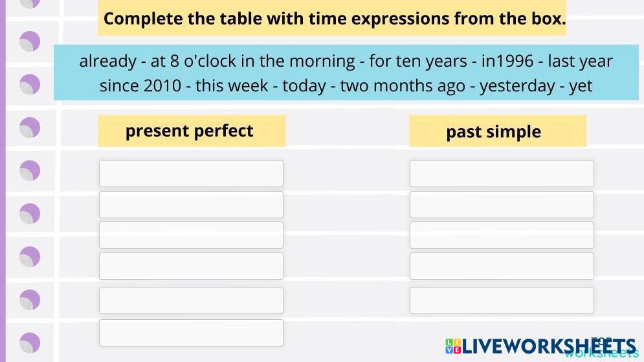644x362 pixels.
Task: Click the first past simple answer box
Action: click(x=502, y=174)
